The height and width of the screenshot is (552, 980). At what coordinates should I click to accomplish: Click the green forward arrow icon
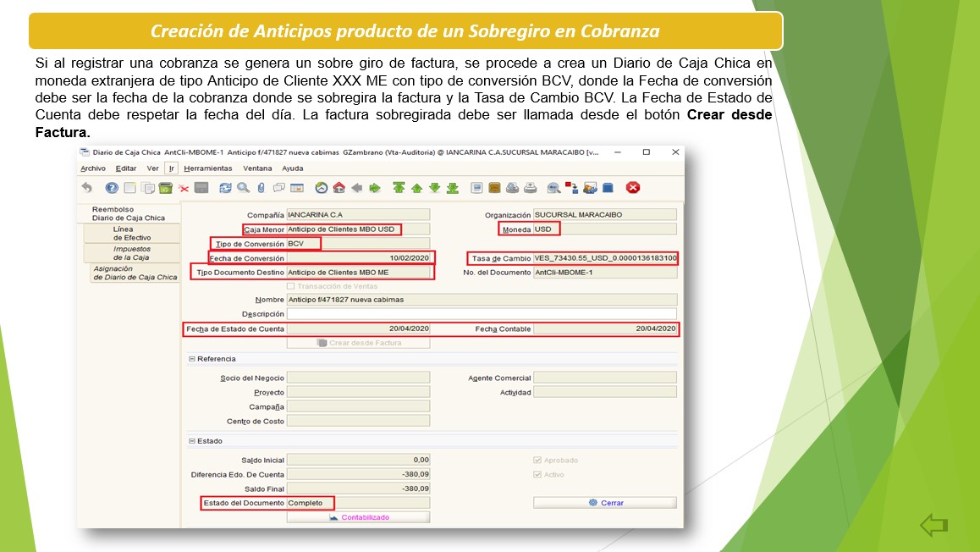[375, 188]
